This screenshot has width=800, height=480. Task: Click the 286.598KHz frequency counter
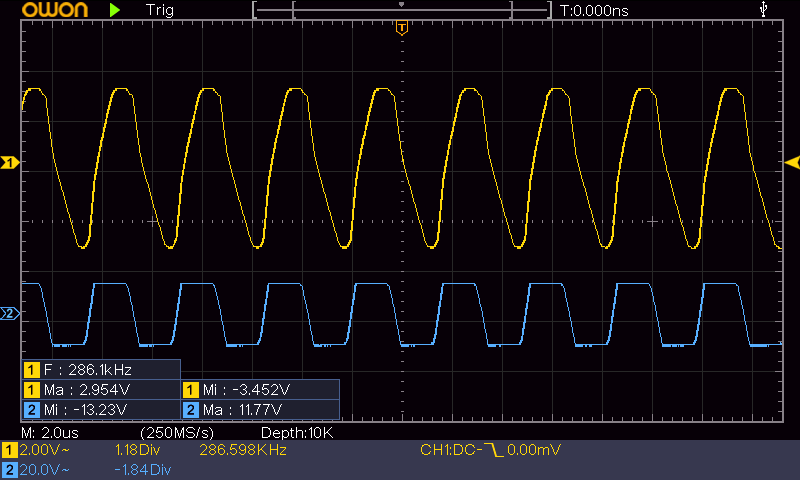click(243, 450)
